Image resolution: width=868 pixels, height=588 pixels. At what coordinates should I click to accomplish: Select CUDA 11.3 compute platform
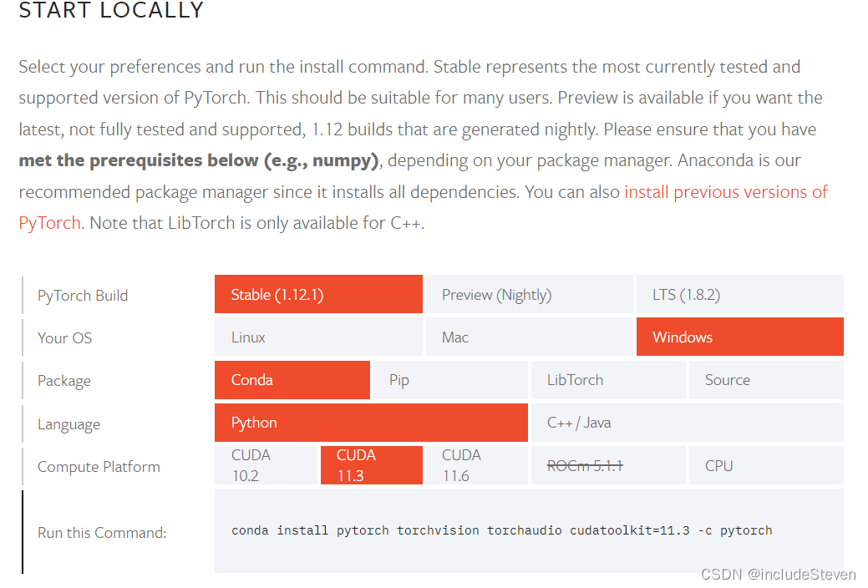372,465
